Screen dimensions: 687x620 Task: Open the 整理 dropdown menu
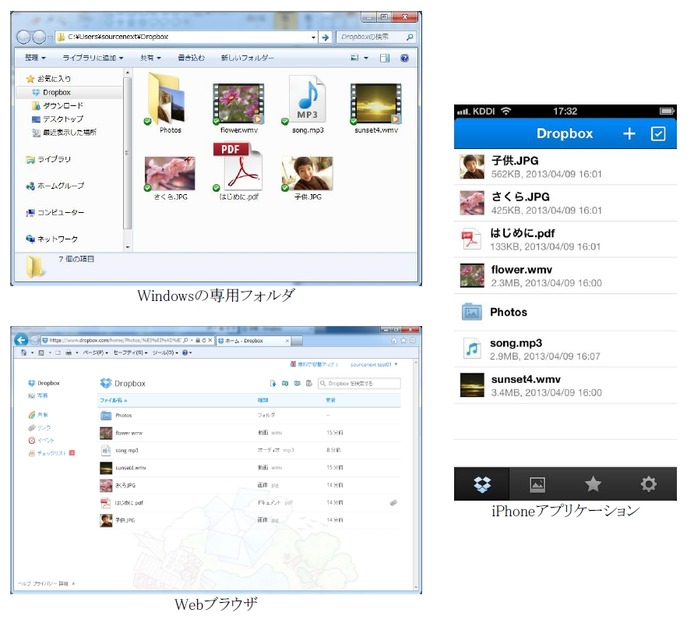tap(35, 58)
